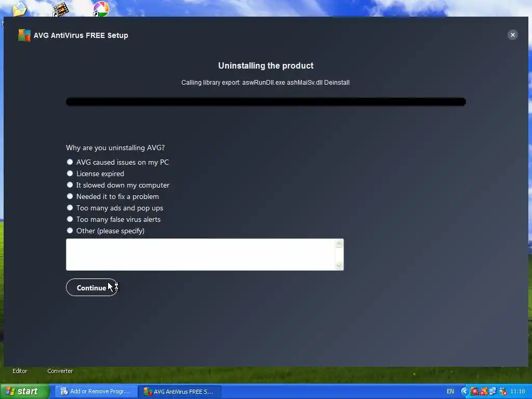The height and width of the screenshot is (399, 532).
Task: Click the text box scroll-up arrow
Action: click(339, 244)
